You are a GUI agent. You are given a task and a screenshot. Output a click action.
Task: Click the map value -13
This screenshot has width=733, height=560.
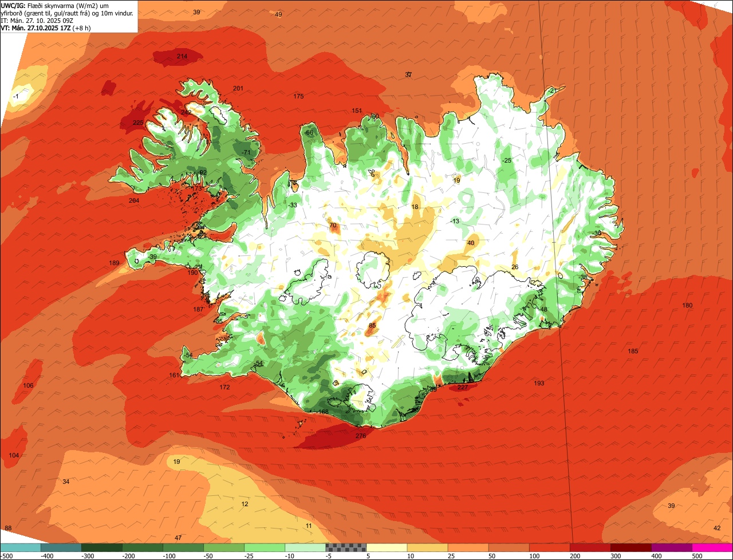[455, 222]
